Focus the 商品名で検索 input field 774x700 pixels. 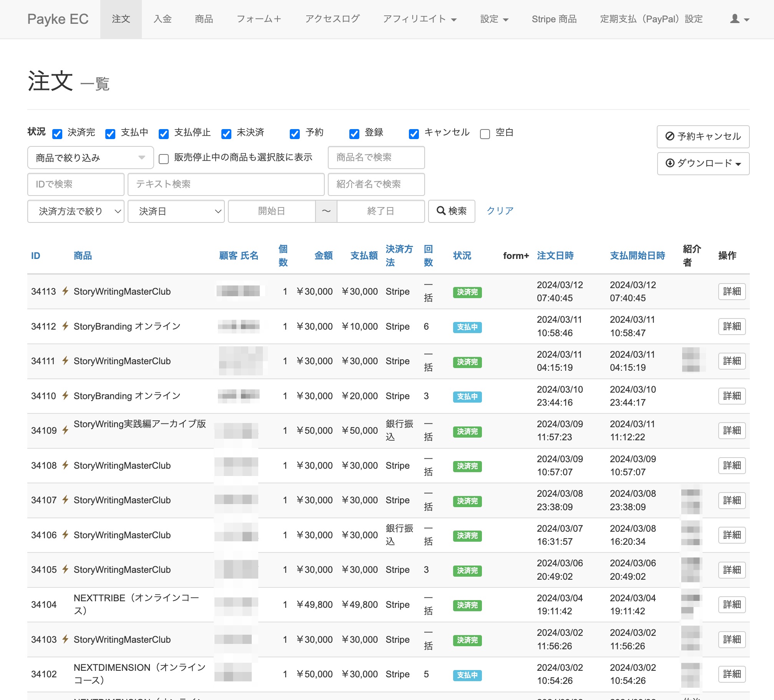(x=376, y=158)
